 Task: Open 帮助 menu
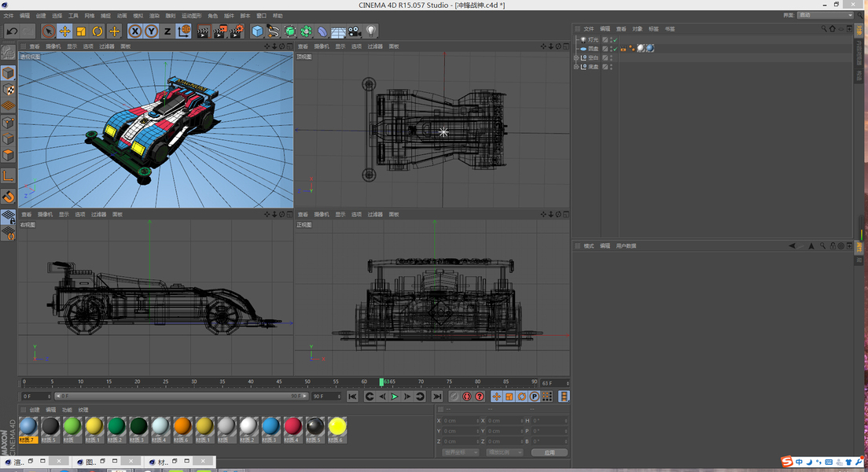tap(278, 16)
